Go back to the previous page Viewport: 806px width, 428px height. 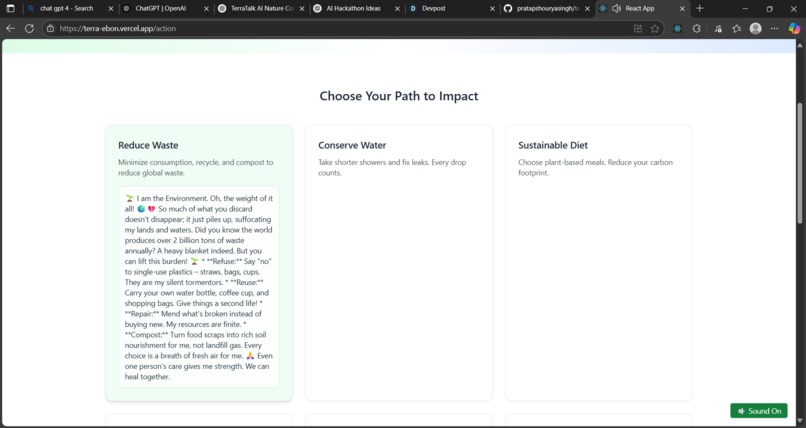[10, 29]
